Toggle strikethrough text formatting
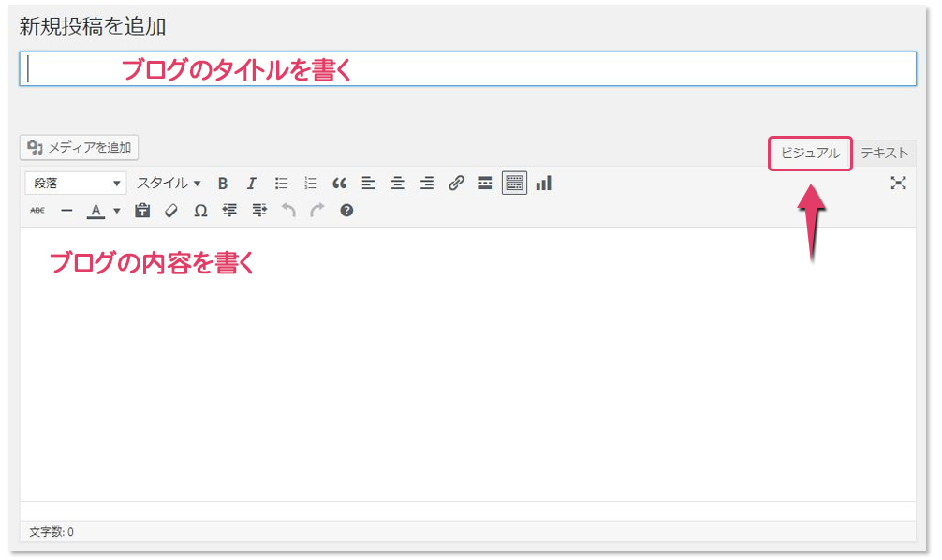 point(37,211)
